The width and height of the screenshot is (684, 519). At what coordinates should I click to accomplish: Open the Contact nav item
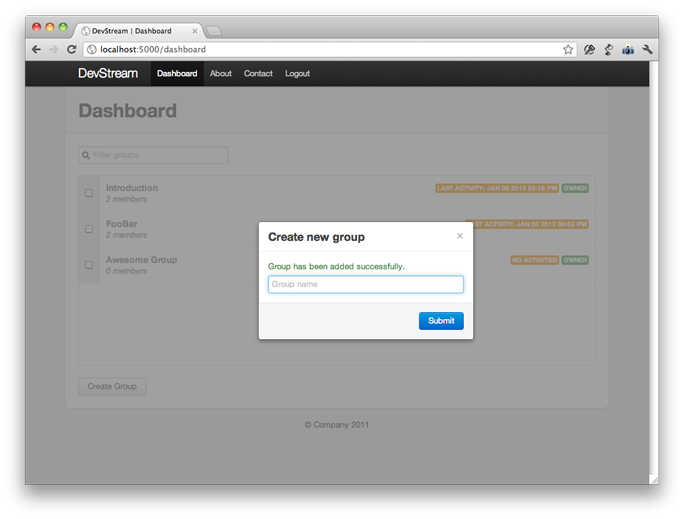coord(258,74)
